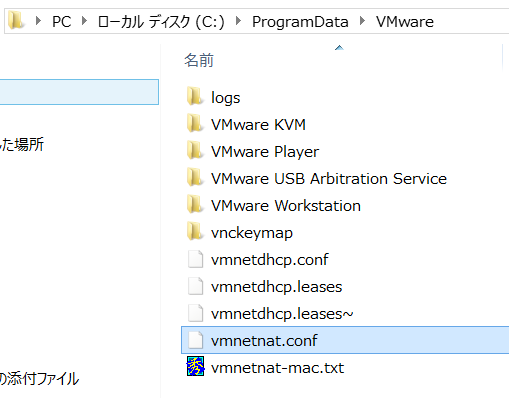Select the vmnetnat-mac.txt editor file icon

pos(195,366)
